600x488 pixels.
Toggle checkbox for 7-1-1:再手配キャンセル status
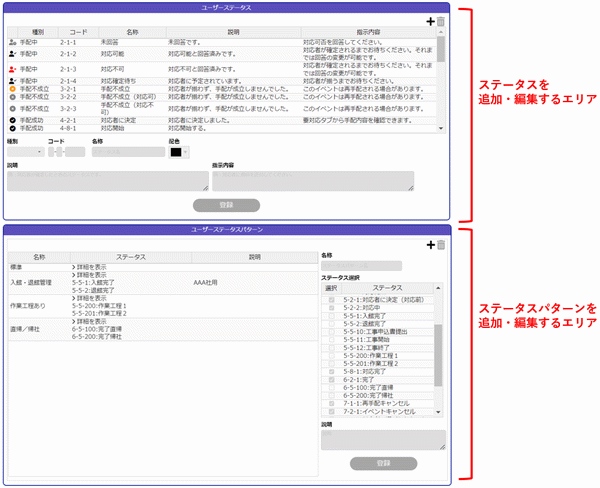pyautogui.click(x=332, y=401)
